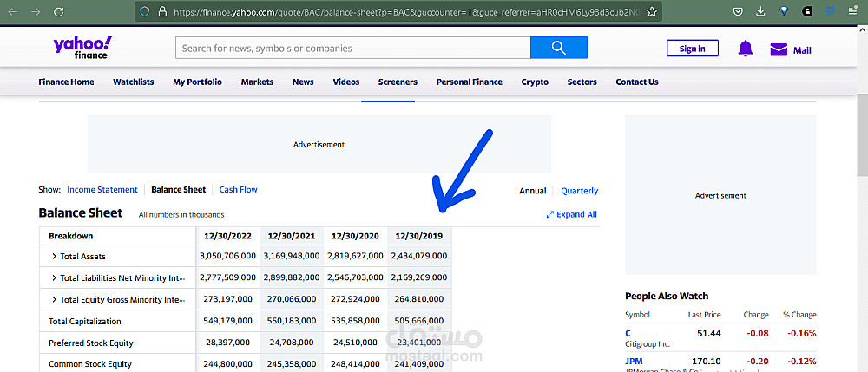Open the News menu item
Image resolution: width=868 pixels, height=372 pixels.
pyautogui.click(x=303, y=82)
